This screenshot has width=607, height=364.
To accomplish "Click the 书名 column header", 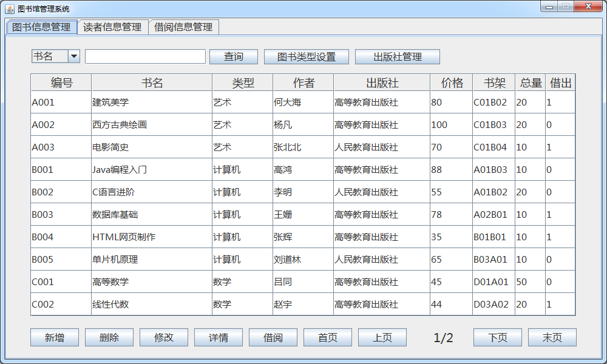I will pos(152,83).
